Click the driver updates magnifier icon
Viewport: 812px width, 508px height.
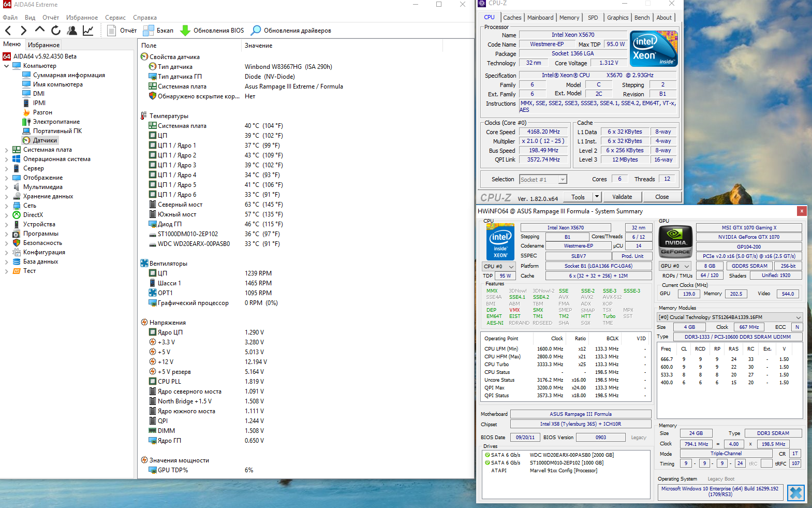(256, 31)
